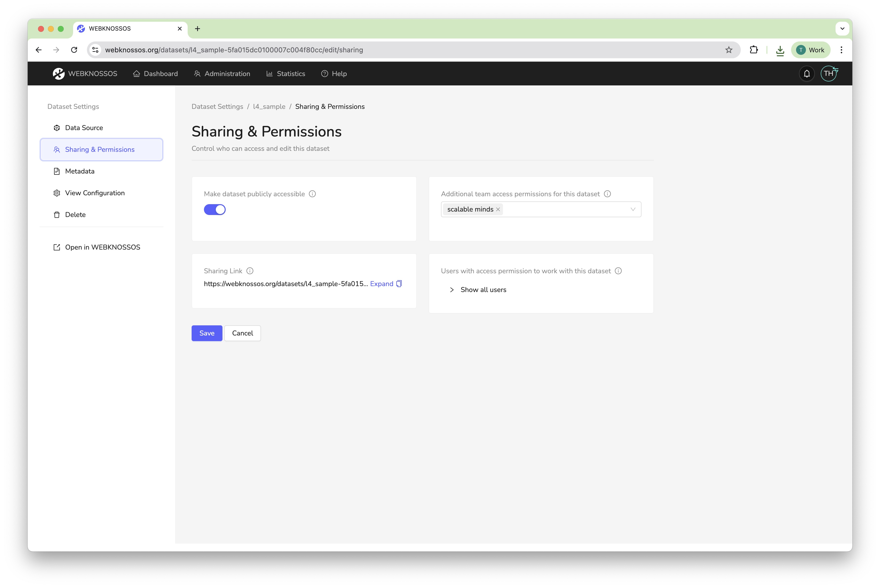Click l4_sample in the breadcrumb
880x588 pixels.
269,106
